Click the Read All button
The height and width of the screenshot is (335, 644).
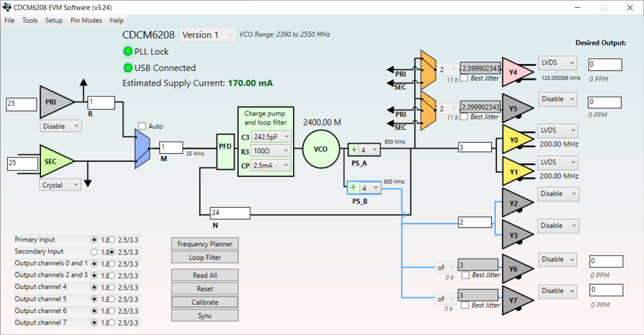[x=205, y=275]
